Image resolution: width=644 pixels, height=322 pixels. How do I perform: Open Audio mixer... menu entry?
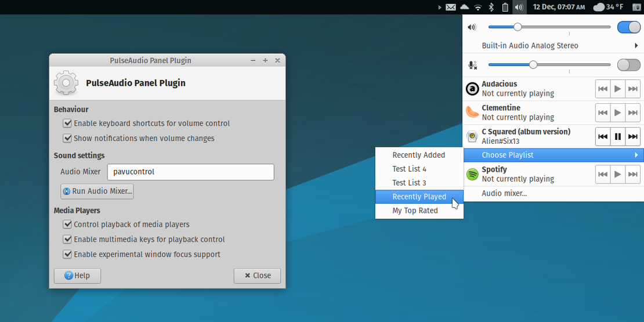553,193
